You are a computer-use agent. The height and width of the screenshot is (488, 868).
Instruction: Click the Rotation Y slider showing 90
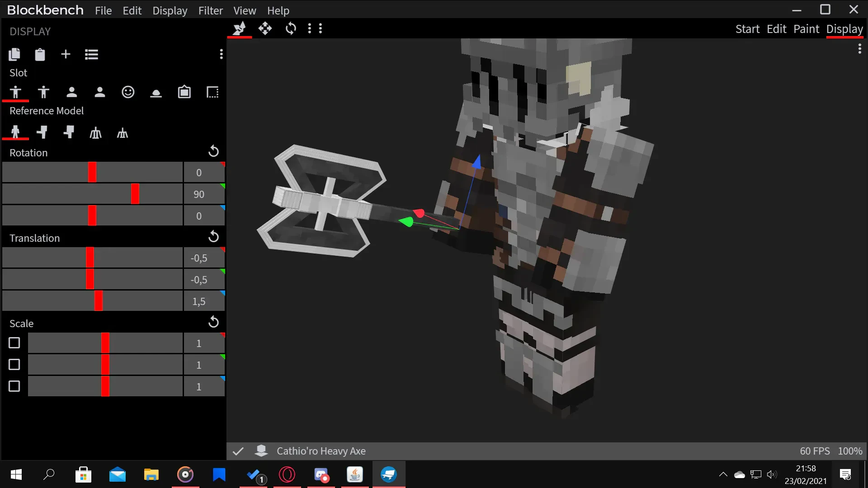click(x=92, y=194)
